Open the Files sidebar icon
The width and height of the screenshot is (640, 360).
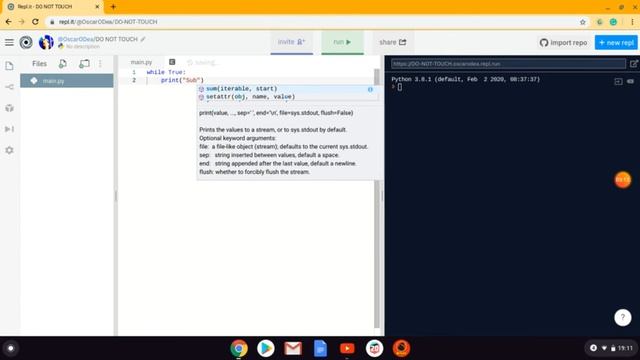click(9, 66)
